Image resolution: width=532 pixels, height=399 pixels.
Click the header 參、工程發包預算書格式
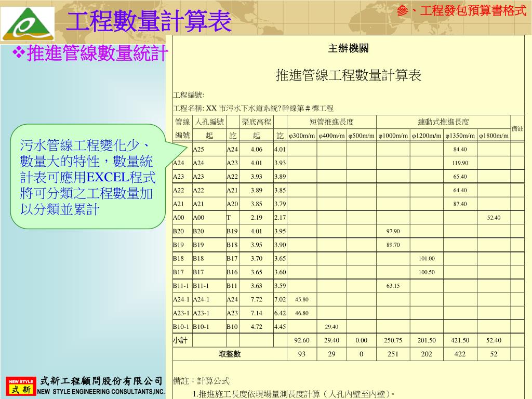coord(461,10)
